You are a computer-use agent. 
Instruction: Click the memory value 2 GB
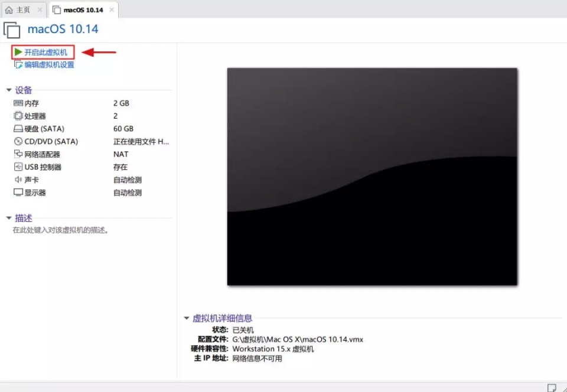121,103
